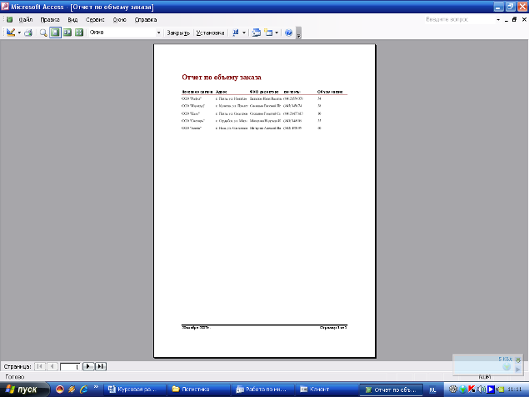The image size is (529, 397).
Task: Expand Office Links dropdown arrow
Action: [x=244, y=33]
